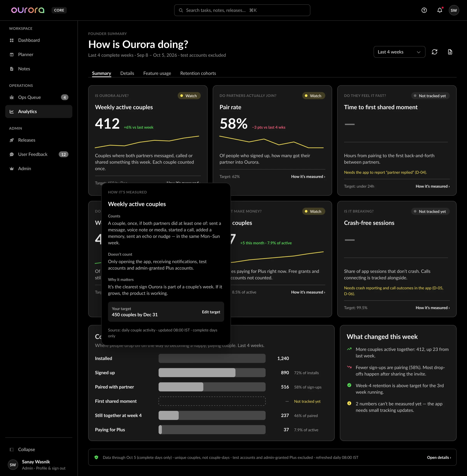The image size is (467, 476).
Task: Open the Last 4 weeks dropdown
Action: [x=399, y=52]
